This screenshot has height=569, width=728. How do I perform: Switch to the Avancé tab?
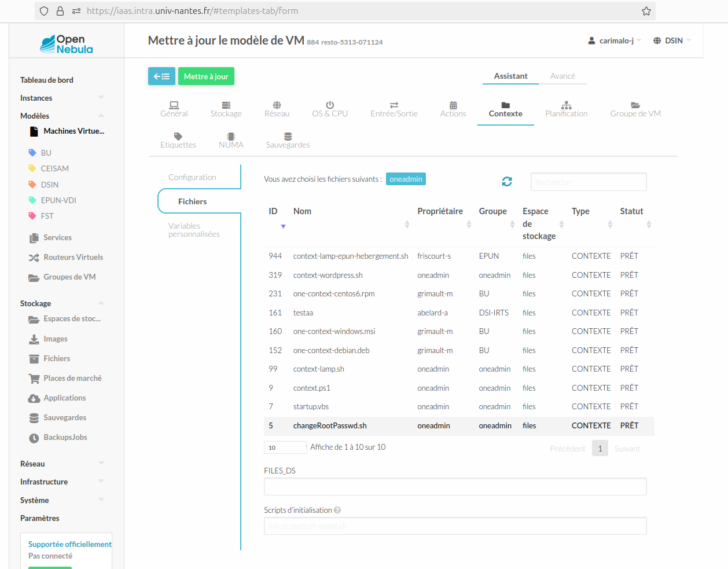coord(563,76)
